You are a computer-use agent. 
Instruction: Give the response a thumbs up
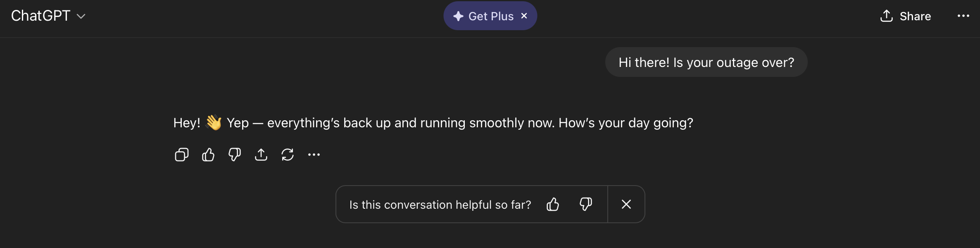point(208,155)
